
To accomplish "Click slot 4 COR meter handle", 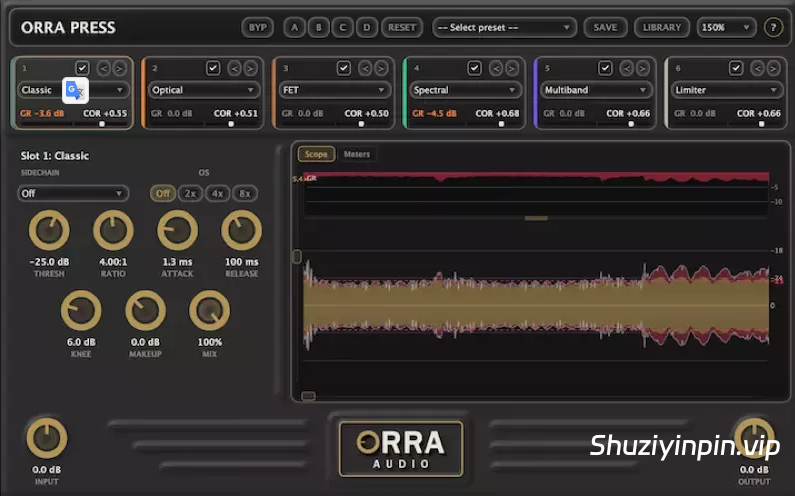I will (501, 124).
